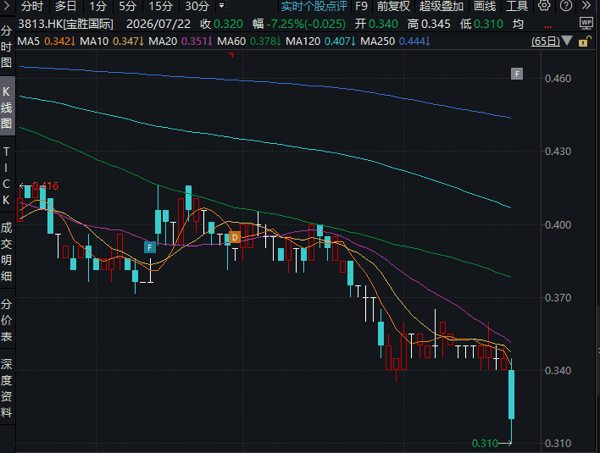Click the MA60 0.378 indicator label
The image size is (600, 453).
(249, 41)
